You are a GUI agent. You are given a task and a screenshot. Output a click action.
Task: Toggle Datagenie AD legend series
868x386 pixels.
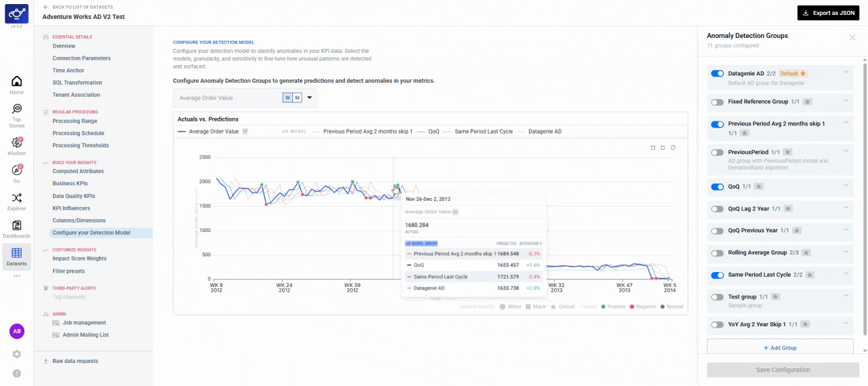pyautogui.click(x=539, y=132)
